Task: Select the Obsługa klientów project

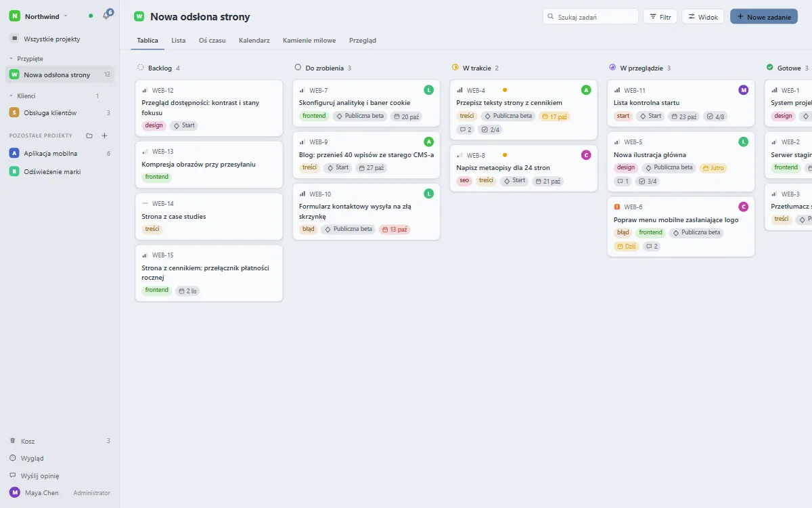Action: [60, 112]
